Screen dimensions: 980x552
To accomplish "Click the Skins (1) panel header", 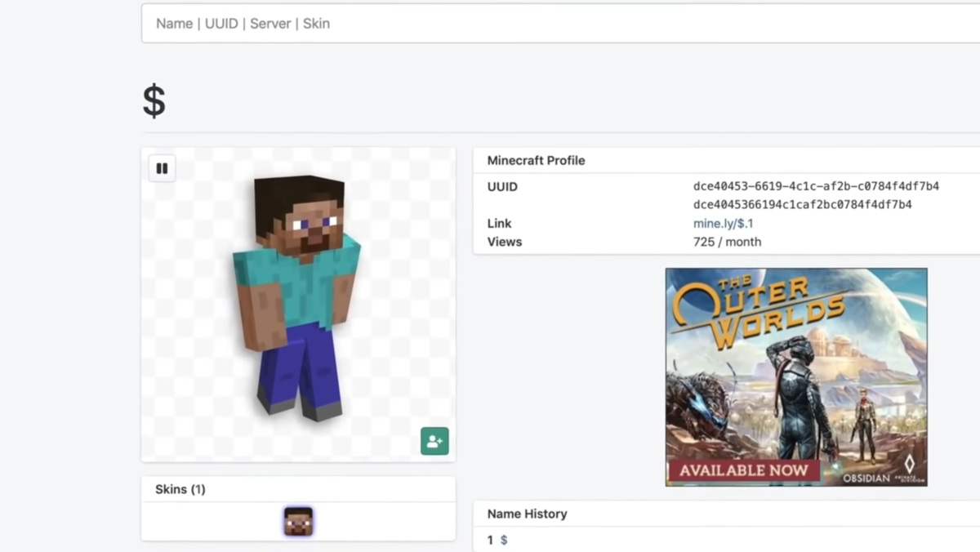I will [298, 489].
